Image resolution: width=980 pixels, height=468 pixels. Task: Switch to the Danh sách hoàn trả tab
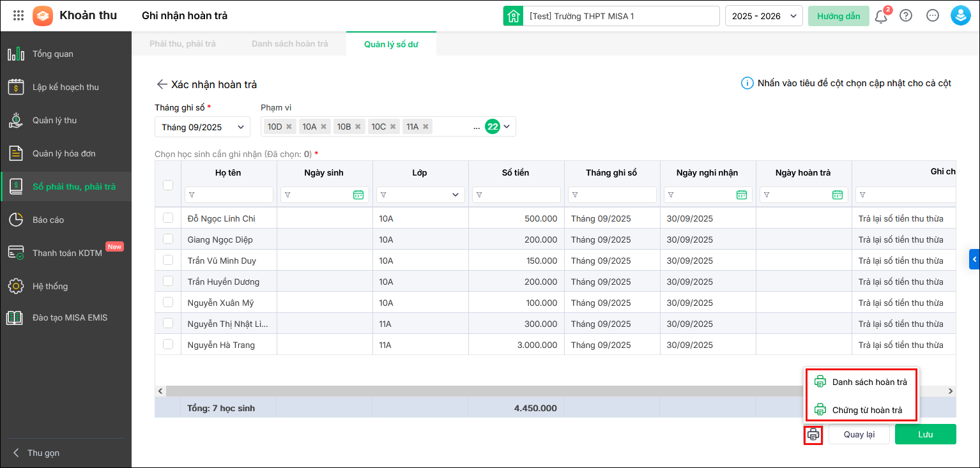point(289,43)
